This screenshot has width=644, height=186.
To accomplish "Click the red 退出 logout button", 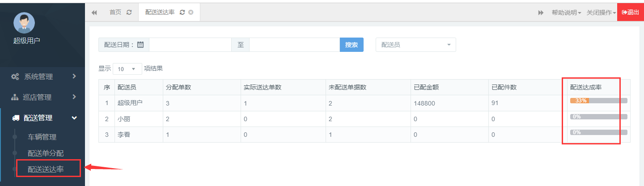I will point(631,12).
